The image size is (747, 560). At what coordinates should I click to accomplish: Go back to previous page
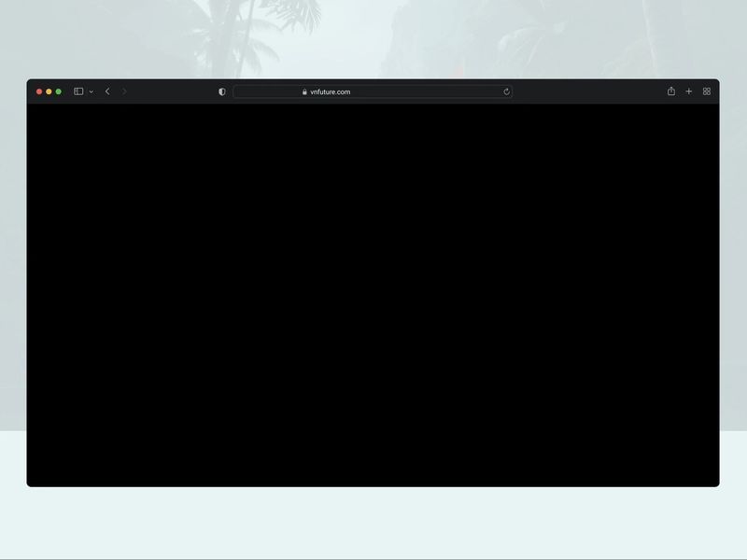click(x=107, y=91)
